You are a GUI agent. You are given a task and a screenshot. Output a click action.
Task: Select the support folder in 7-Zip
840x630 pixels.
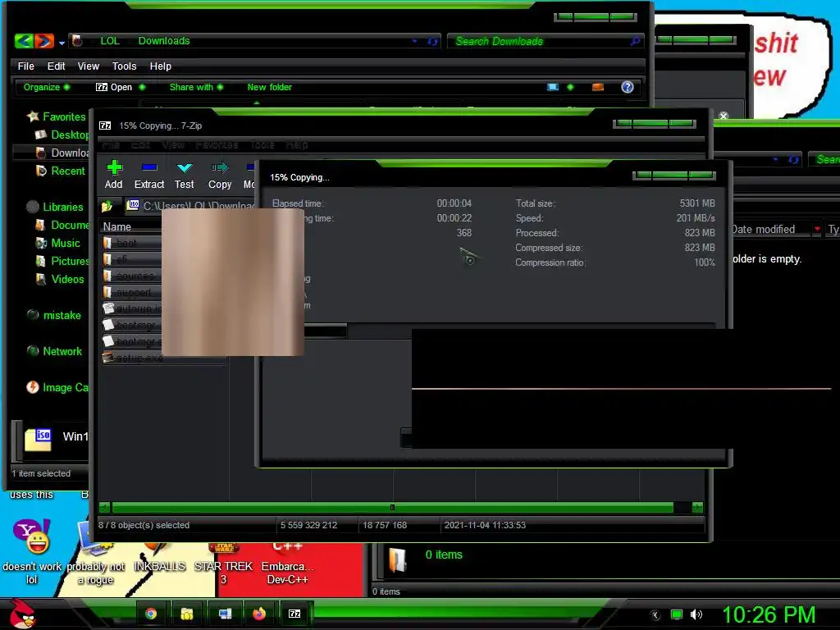click(x=131, y=293)
